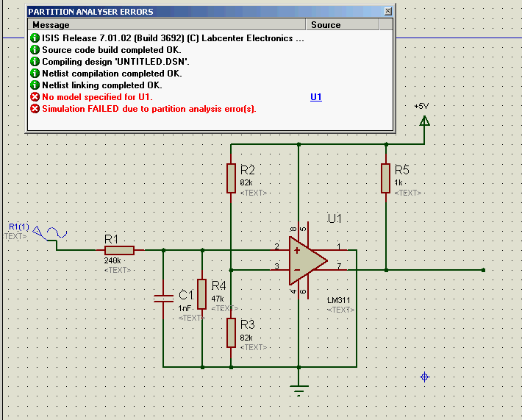This screenshot has width=522, height=420.
Task: Select resistor R1 240k
Action: [120, 250]
